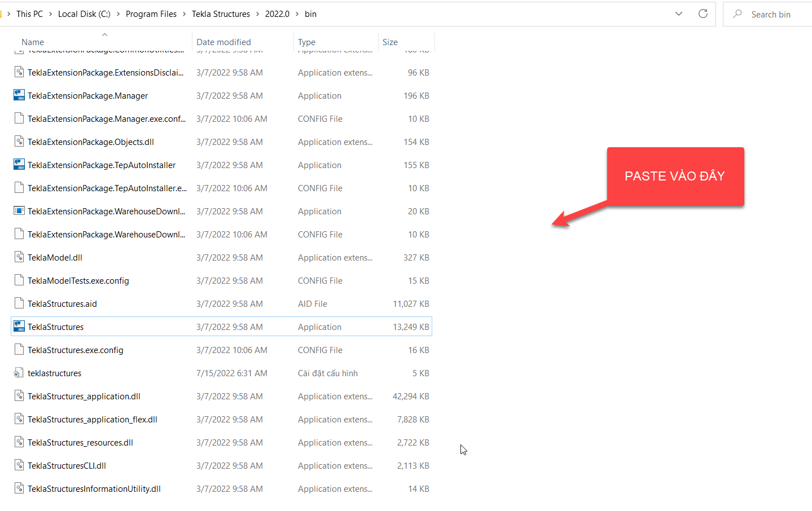Expand chevron after 2022.0 breadcrumb
812x511 pixels.
point(297,14)
